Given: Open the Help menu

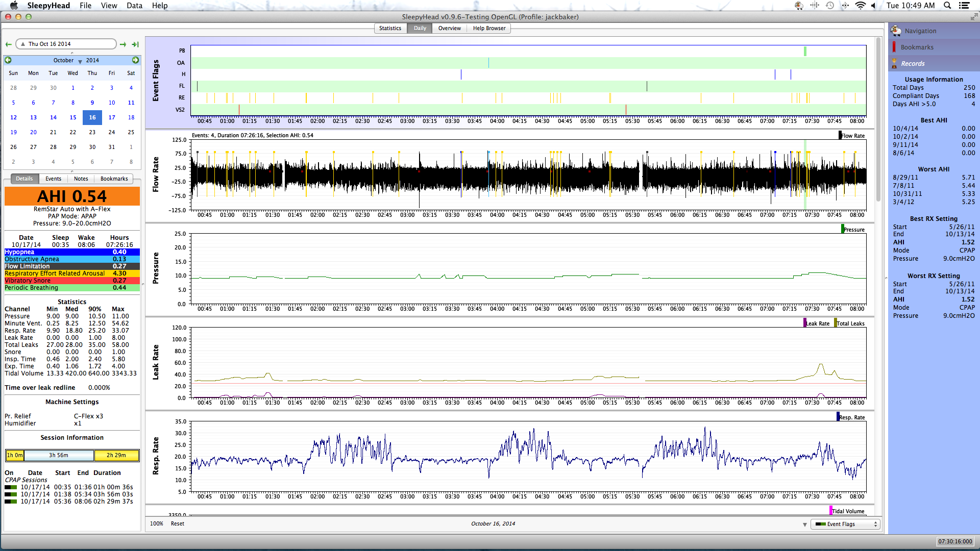Looking at the screenshot, I should [160, 6].
